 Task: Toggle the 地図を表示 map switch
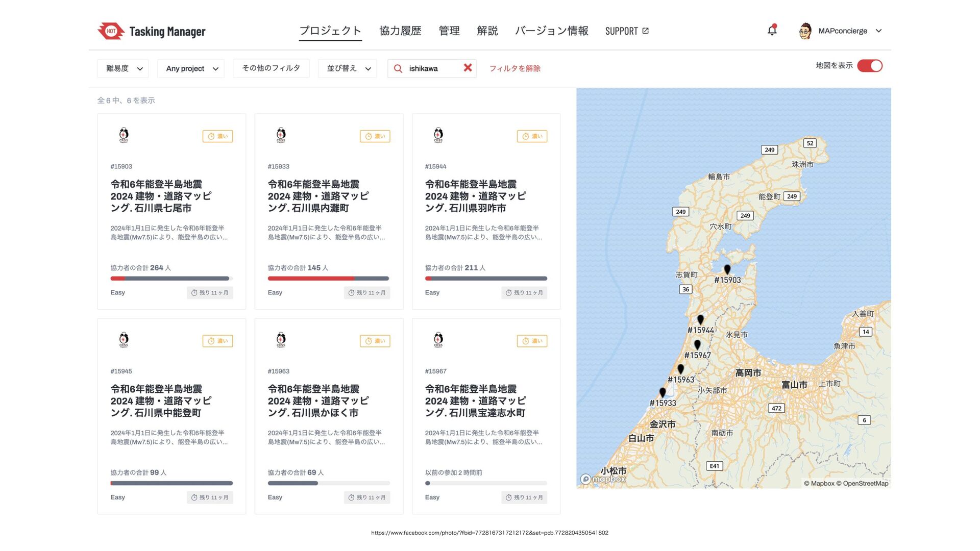(x=869, y=66)
